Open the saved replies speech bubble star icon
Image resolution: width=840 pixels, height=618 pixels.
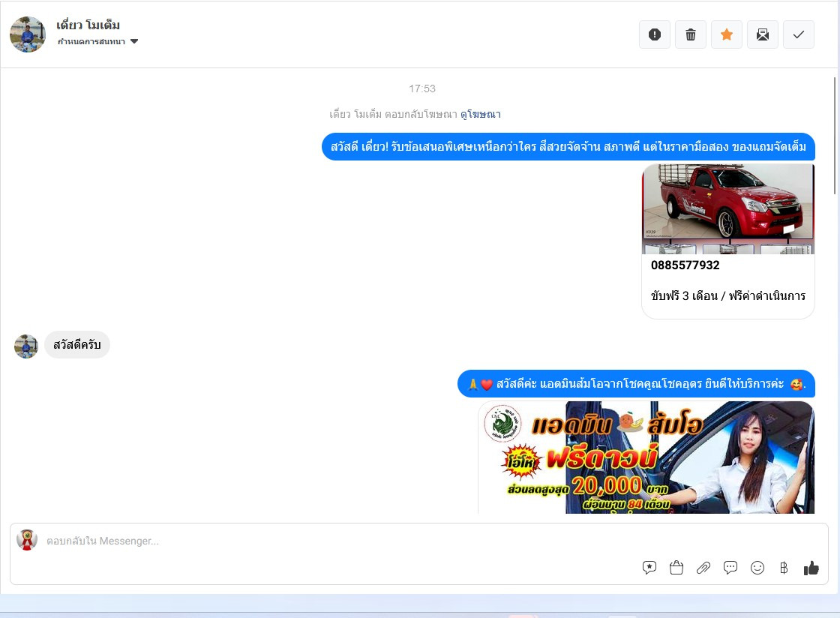(649, 568)
